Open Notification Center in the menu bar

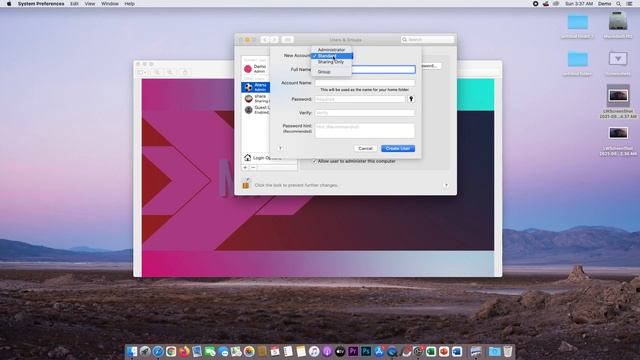click(629, 4)
